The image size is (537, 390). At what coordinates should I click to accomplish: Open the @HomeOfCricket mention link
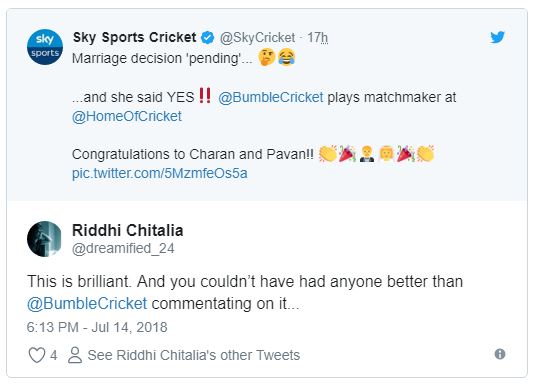coord(127,116)
